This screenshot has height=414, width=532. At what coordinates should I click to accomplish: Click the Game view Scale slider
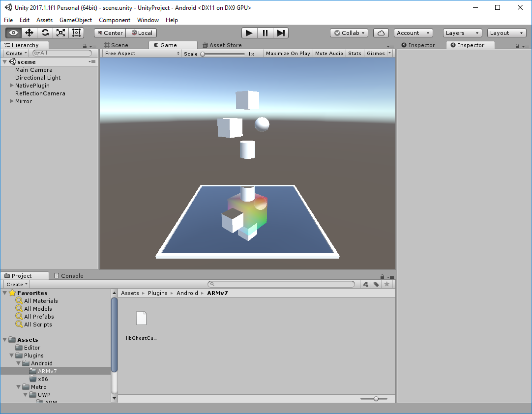tap(223, 54)
